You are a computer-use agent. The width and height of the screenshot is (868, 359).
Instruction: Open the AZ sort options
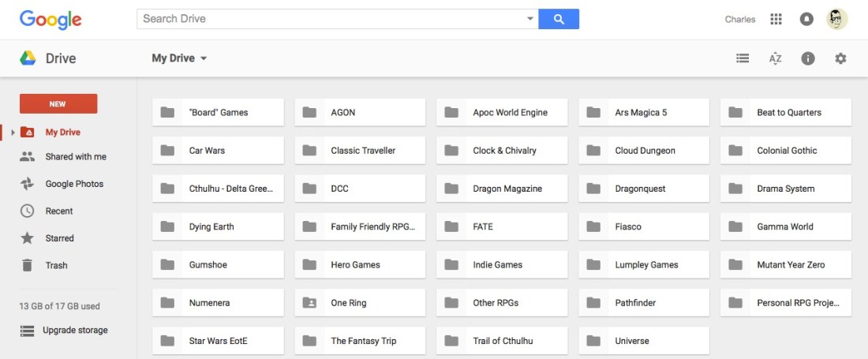click(x=775, y=58)
